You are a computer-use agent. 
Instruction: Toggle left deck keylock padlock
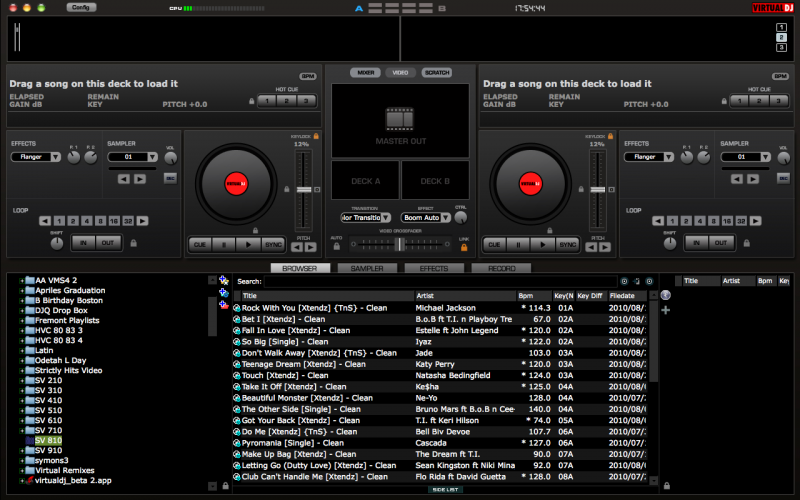316,136
